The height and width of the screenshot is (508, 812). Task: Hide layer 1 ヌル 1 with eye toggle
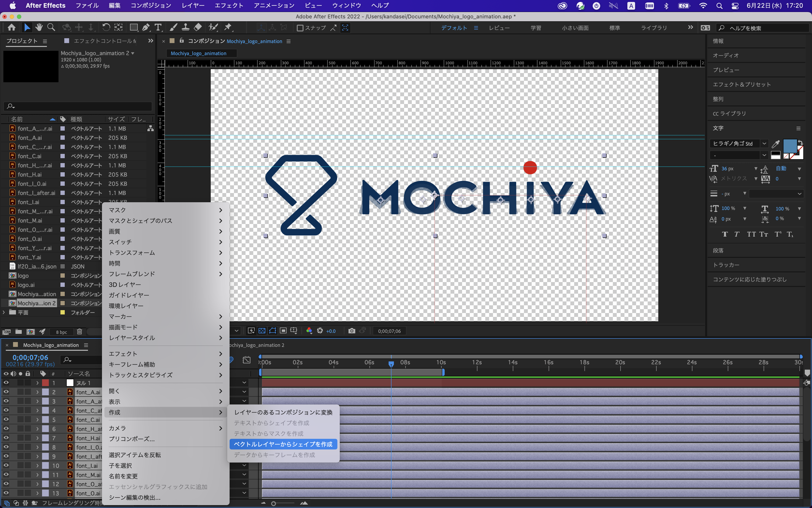pos(6,383)
